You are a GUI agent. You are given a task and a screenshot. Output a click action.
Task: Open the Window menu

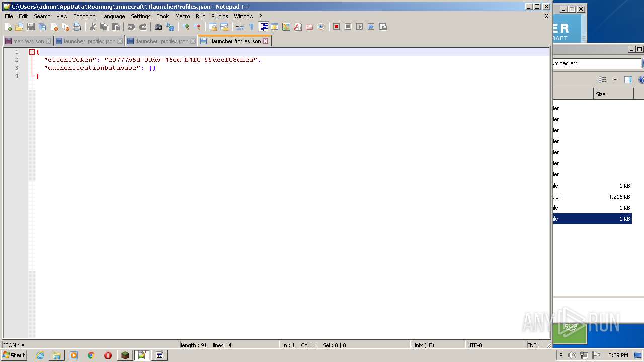pyautogui.click(x=244, y=16)
